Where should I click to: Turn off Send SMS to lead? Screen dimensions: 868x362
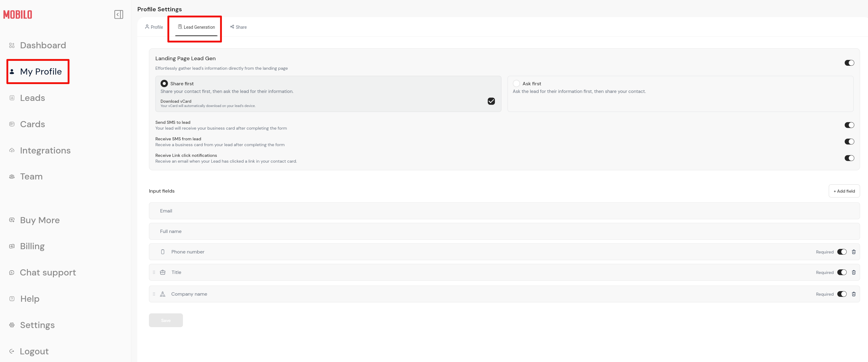[849, 125]
